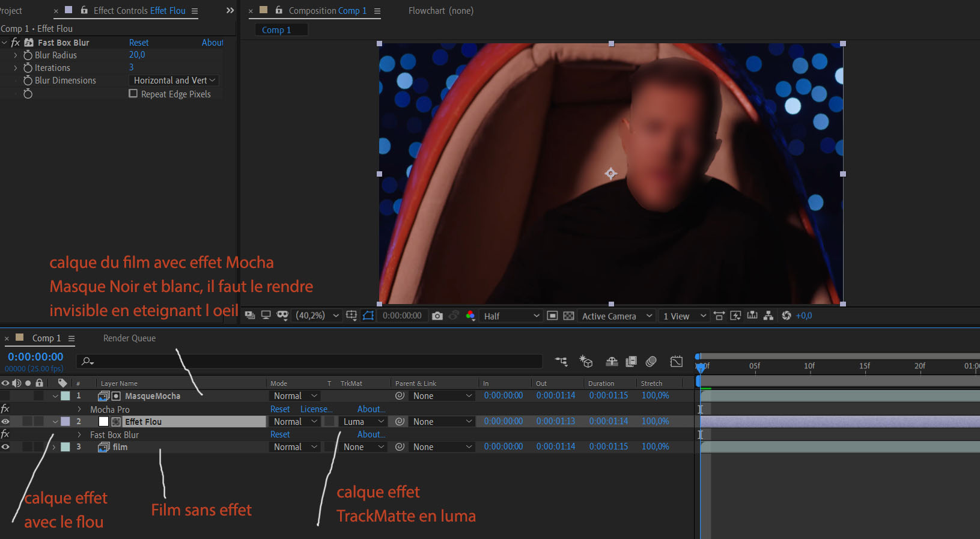
Task: Open the Active Camera dropdown
Action: [616, 315]
